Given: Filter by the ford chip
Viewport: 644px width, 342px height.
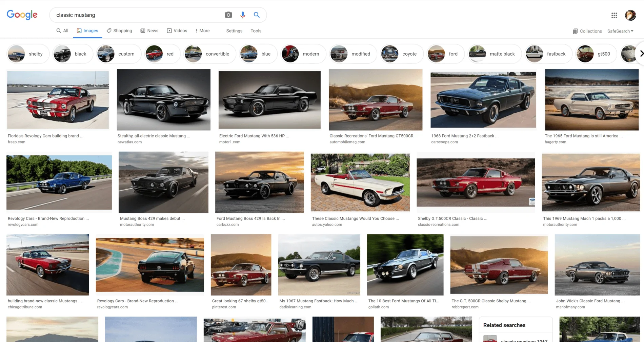Looking at the screenshot, I should point(446,54).
